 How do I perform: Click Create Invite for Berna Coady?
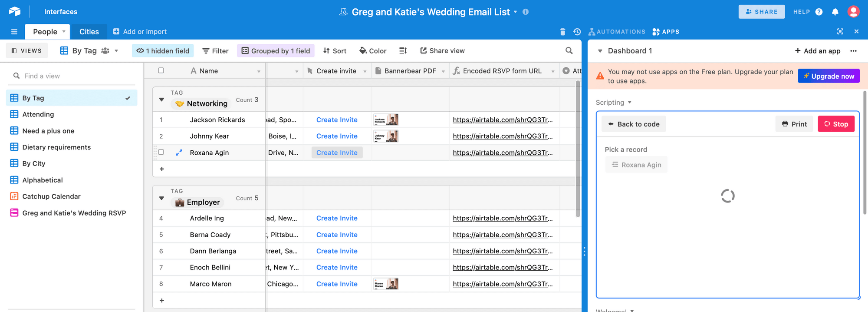pos(337,235)
